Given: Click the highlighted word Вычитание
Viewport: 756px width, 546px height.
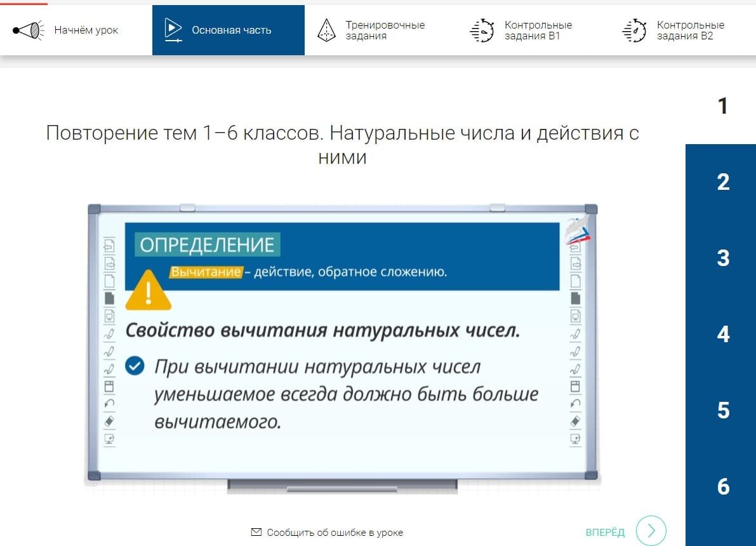Looking at the screenshot, I should tap(206, 272).
